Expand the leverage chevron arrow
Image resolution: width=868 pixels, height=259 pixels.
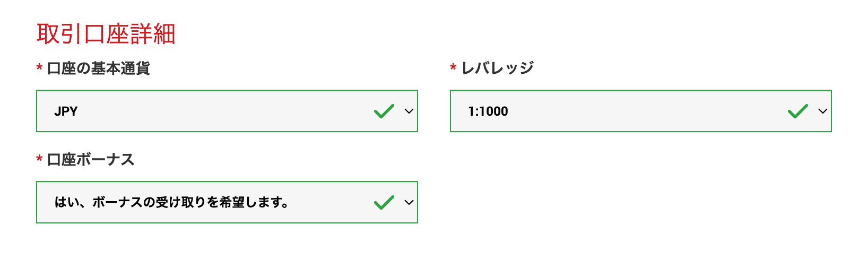point(822,111)
